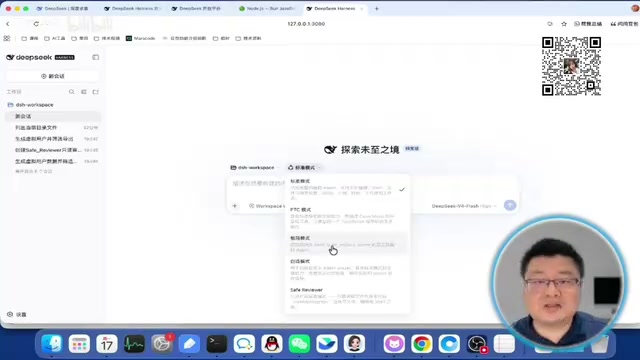Screen dimensions: 640x360
Task: Click the dsh-workspace folder icon in the sidebar
Action: [11, 105]
